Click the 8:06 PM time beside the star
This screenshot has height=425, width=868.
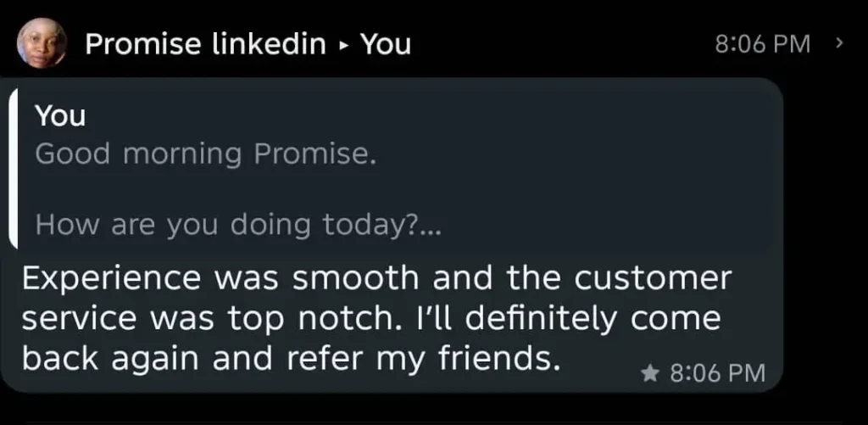pos(717,372)
